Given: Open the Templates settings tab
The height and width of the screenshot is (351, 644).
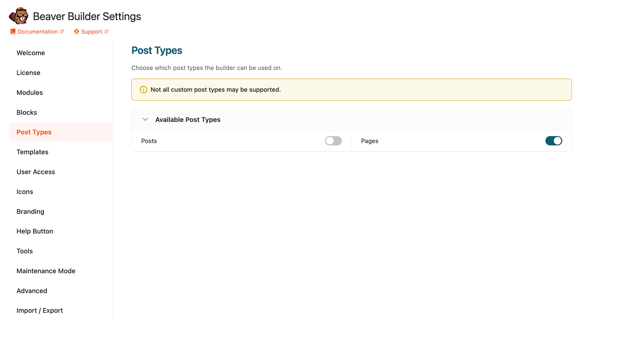Looking at the screenshot, I should tap(61, 152).
